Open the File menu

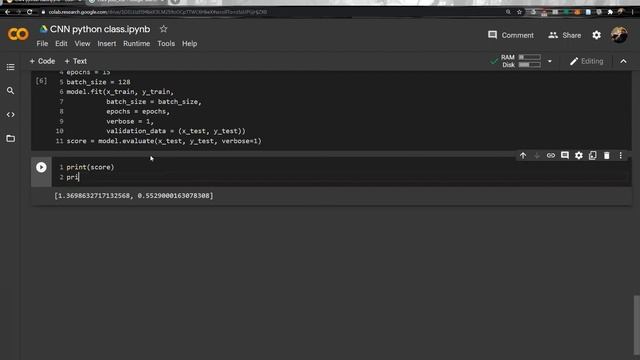pos(42,44)
